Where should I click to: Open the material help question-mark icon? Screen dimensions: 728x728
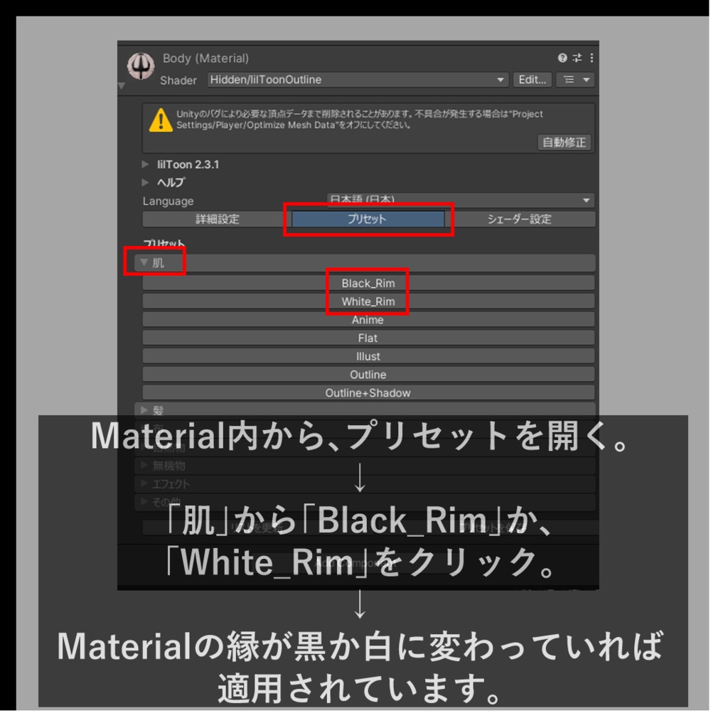tap(562, 58)
